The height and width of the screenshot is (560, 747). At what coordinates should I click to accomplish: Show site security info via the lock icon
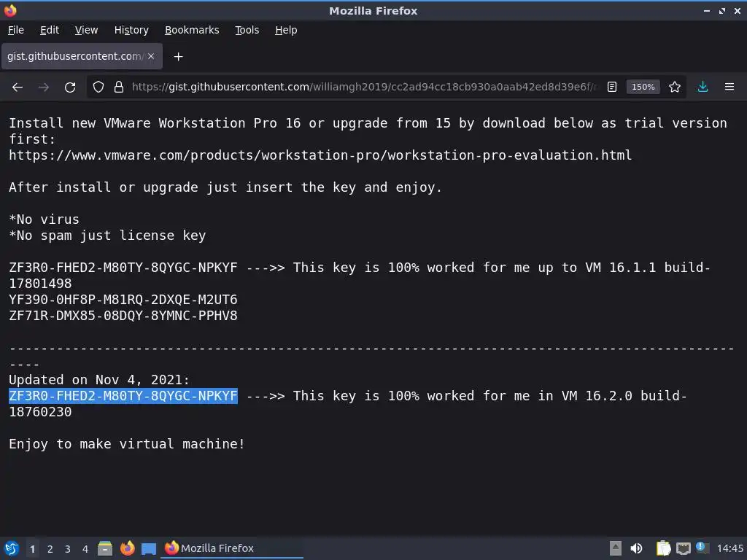point(119,87)
